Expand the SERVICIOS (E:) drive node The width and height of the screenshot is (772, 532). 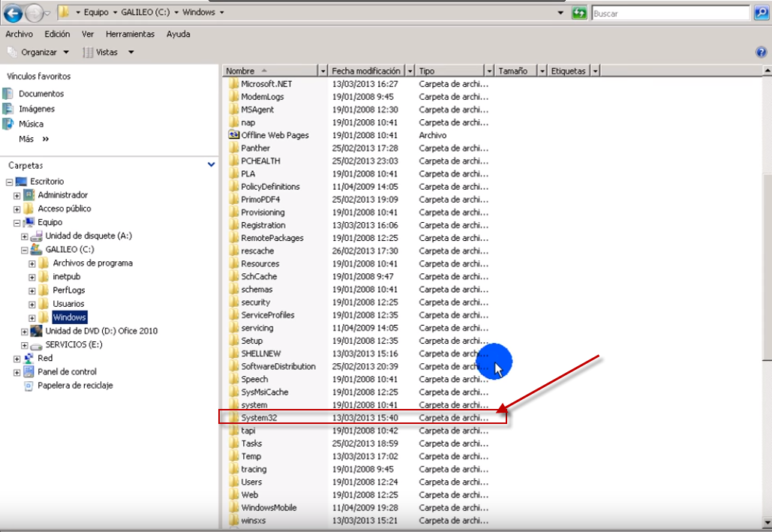[x=25, y=345]
